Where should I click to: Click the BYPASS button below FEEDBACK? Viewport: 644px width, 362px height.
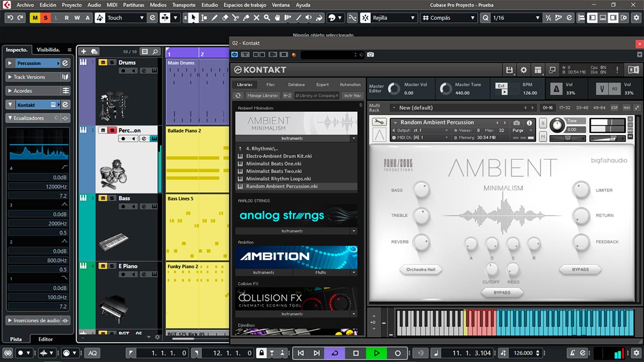click(x=580, y=269)
